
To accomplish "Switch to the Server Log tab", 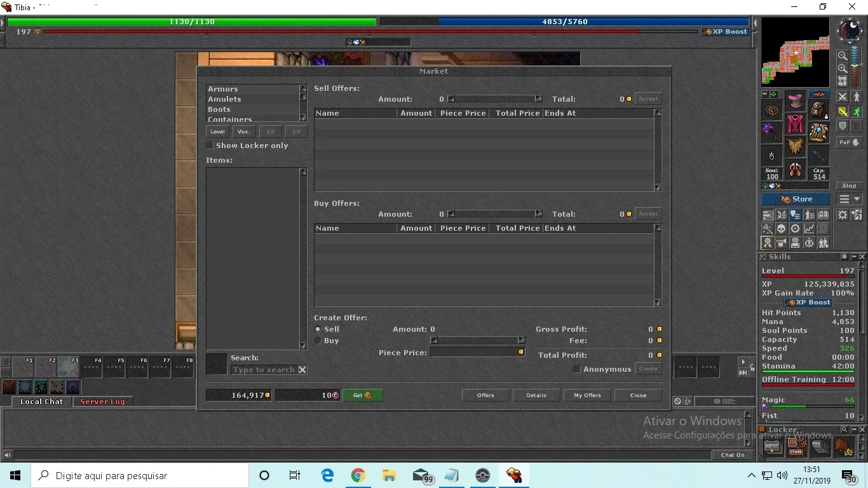I will pyautogui.click(x=102, y=402).
